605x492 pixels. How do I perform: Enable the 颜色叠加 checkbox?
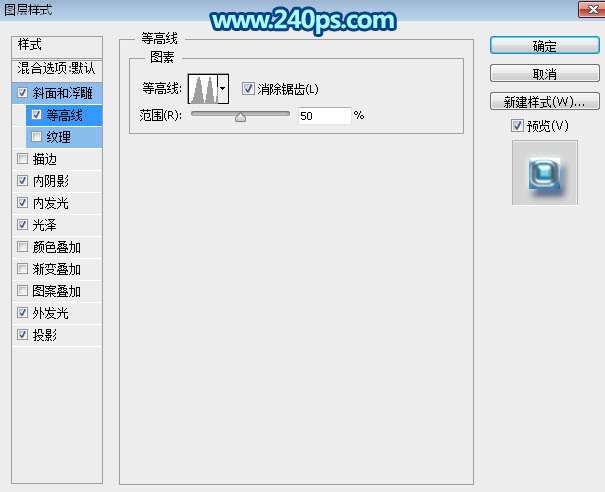coord(22,247)
